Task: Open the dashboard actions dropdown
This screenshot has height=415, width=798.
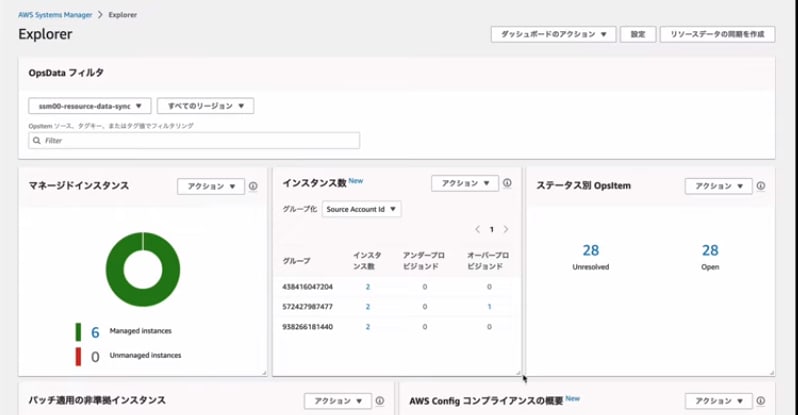Action: (553, 34)
